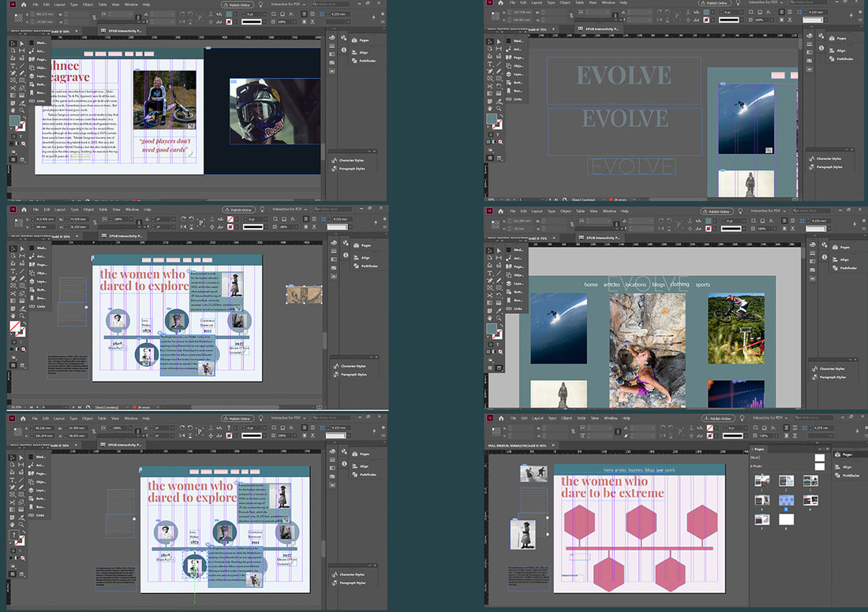The height and width of the screenshot is (612, 868).
Task: Choose the Rectangle Frame tool in the helmet photo window
Action: coord(13,80)
